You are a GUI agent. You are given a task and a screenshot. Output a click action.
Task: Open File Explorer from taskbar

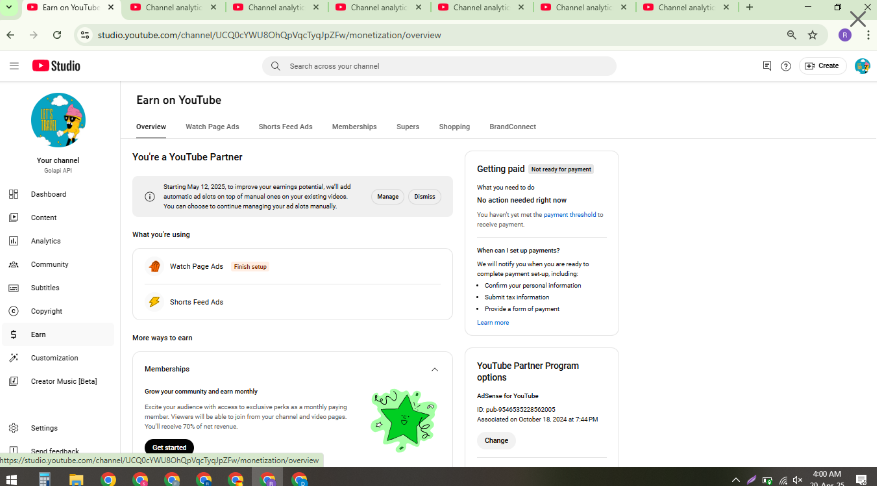tap(76, 479)
